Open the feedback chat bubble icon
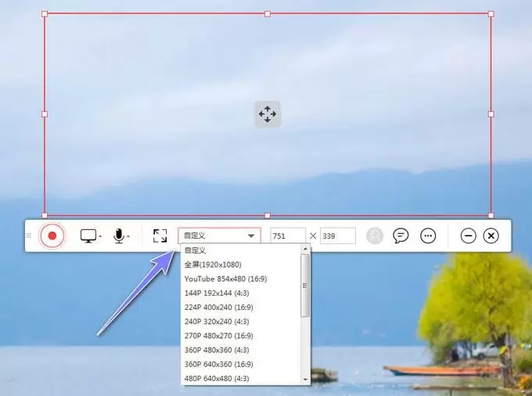The height and width of the screenshot is (396, 532). pos(401,236)
